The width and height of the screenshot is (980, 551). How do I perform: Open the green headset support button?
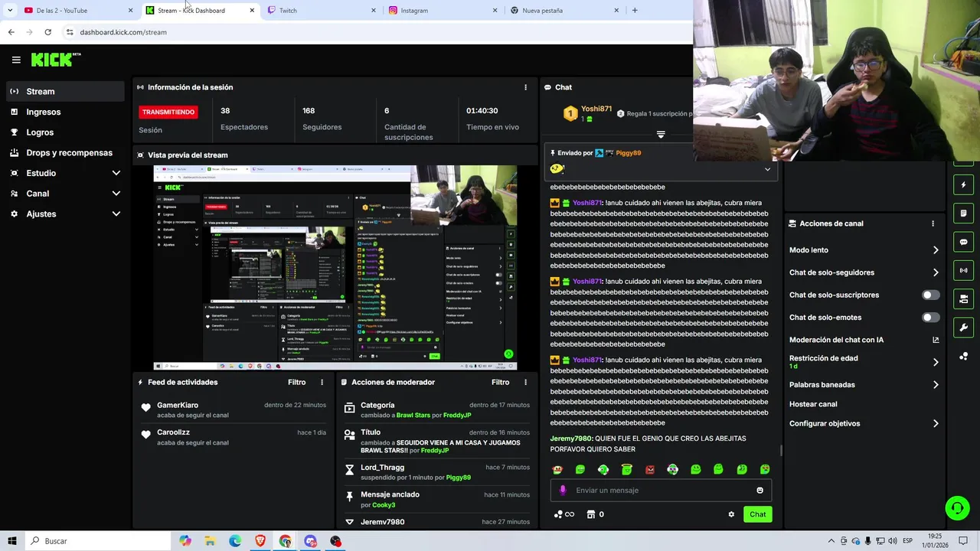click(x=956, y=508)
